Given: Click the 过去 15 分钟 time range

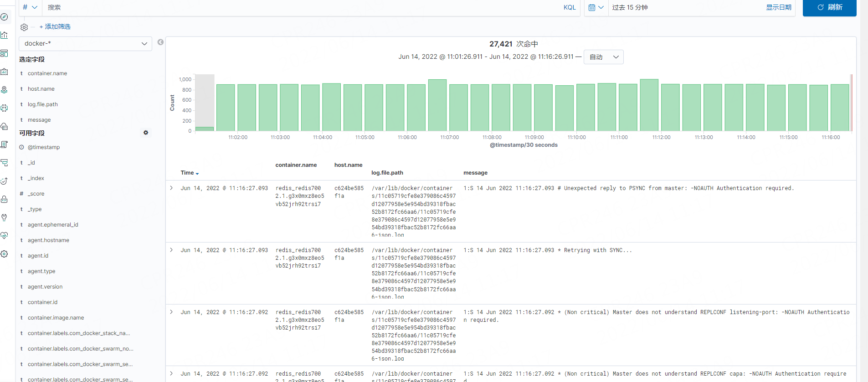Looking at the screenshot, I should point(630,7).
